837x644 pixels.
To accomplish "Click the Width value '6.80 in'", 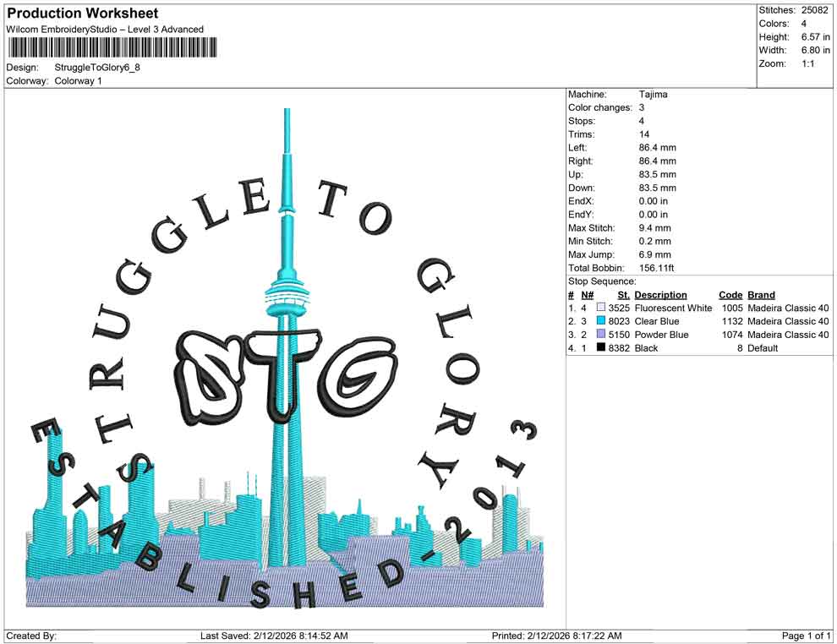I will point(816,50).
